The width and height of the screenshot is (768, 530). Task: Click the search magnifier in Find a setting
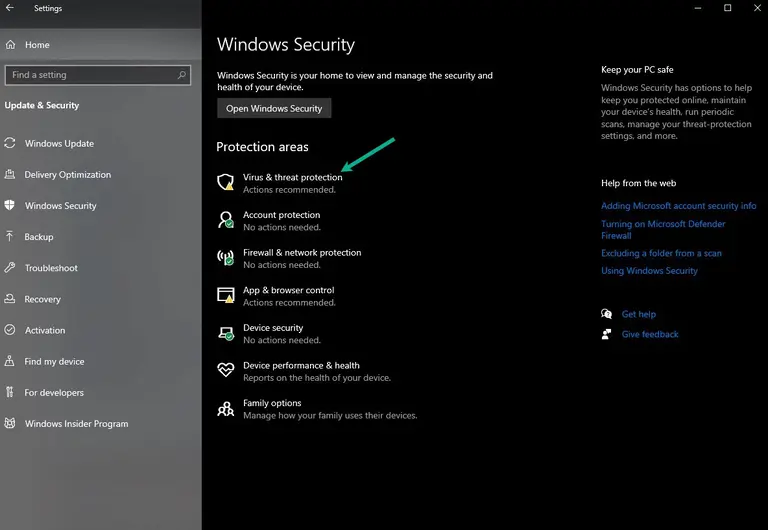[182, 75]
